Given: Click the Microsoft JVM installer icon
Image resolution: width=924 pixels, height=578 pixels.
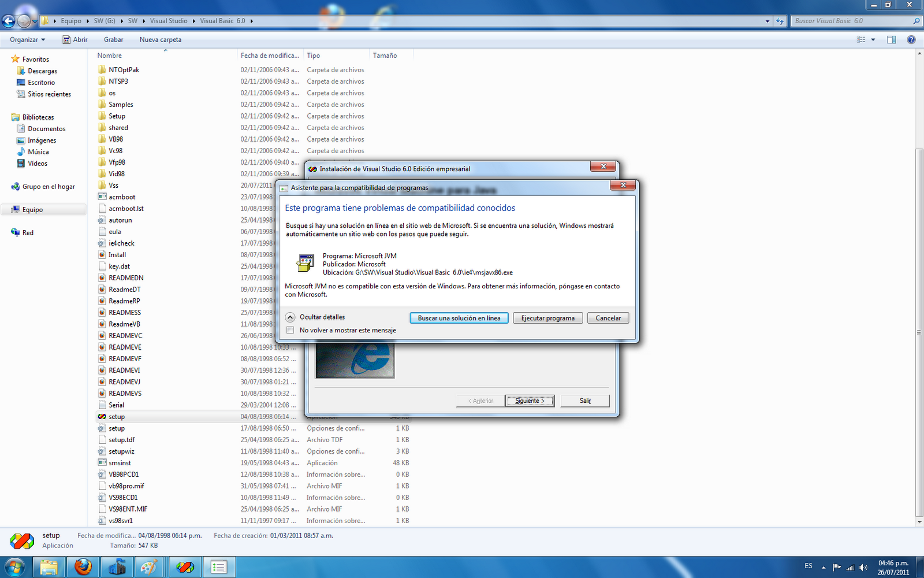Looking at the screenshot, I should tap(305, 263).
